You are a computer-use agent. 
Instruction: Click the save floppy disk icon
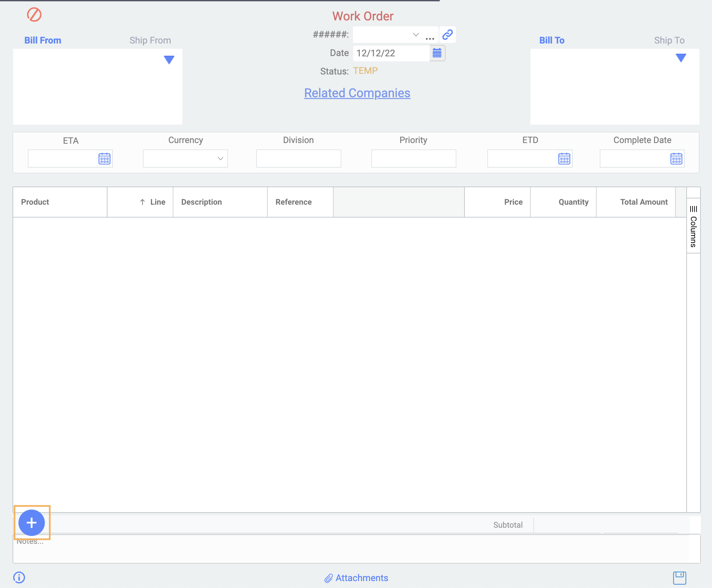click(679, 578)
